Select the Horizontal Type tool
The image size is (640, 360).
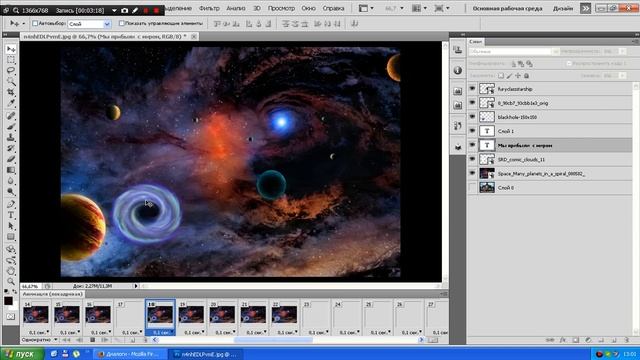11,215
